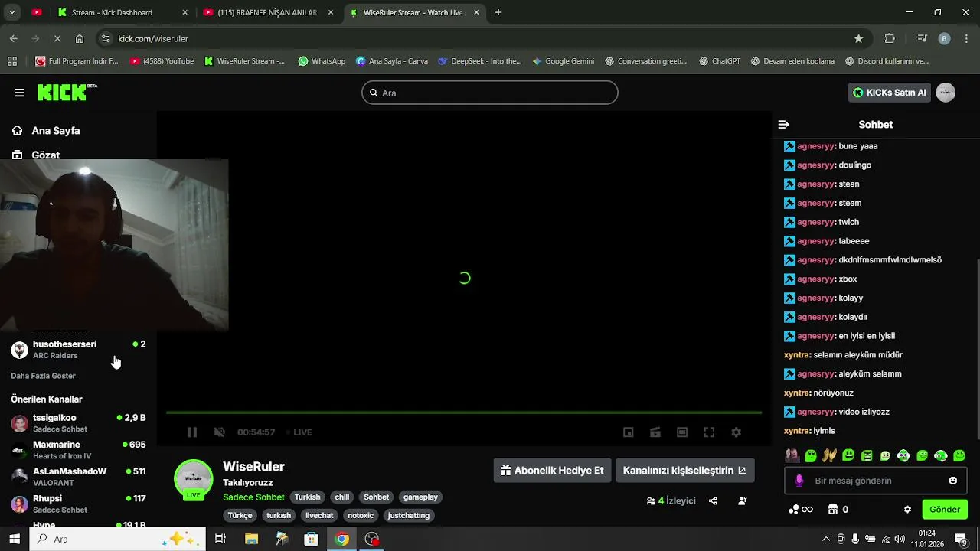This screenshot has width=980, height=551.
Task: Bookmark this page with the star icon
Action: click(x=859, y=39)
